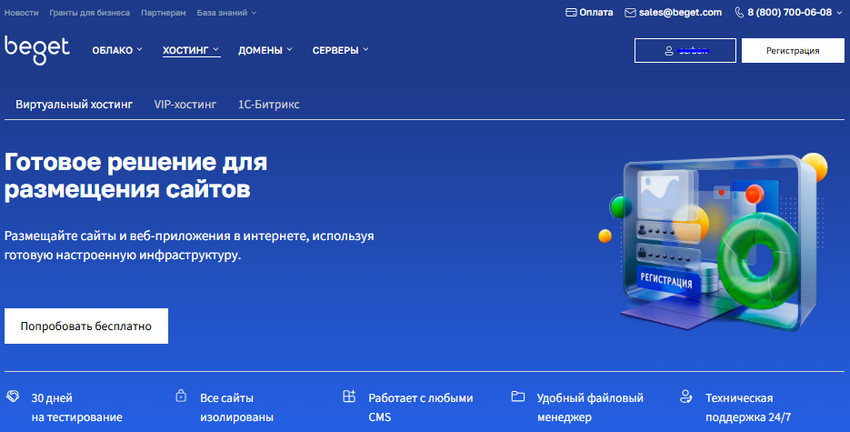Click the Техническая поддержка 24/7 text

[x=748, y=408]
